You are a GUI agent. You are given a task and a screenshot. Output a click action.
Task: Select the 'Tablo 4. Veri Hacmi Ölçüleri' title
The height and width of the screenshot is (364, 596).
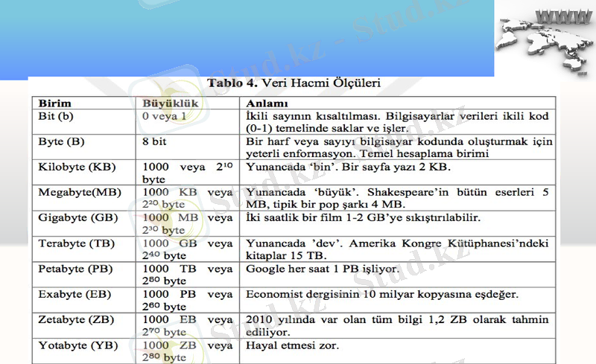pos(294,83)
